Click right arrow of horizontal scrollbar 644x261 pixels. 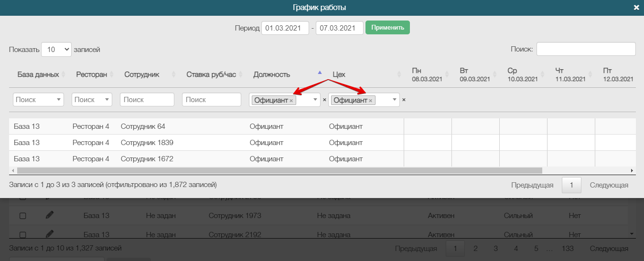[x=632, y=170]
